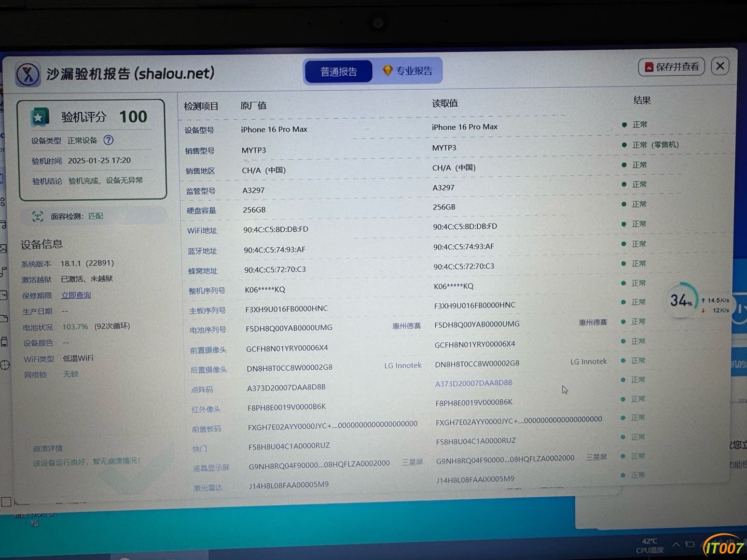Open the help question mark after 正常设备
This screenshot has width=747, height=560.
(108, 140)
